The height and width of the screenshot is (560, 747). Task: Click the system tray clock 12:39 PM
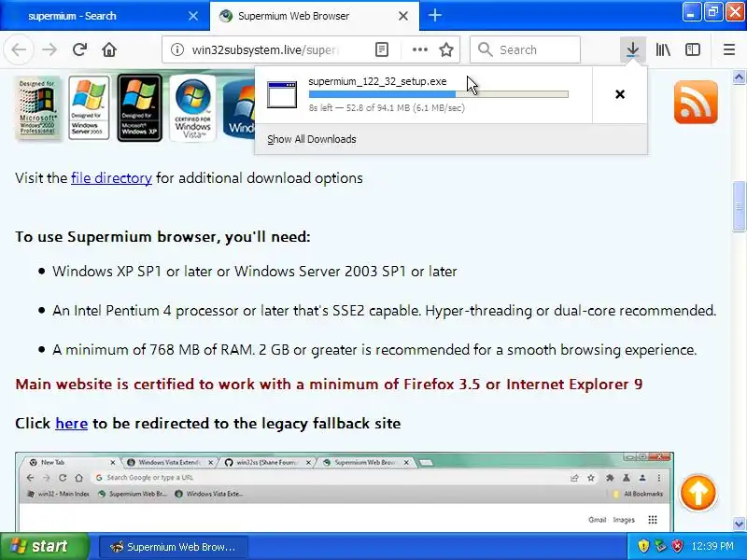coord(712,546)
